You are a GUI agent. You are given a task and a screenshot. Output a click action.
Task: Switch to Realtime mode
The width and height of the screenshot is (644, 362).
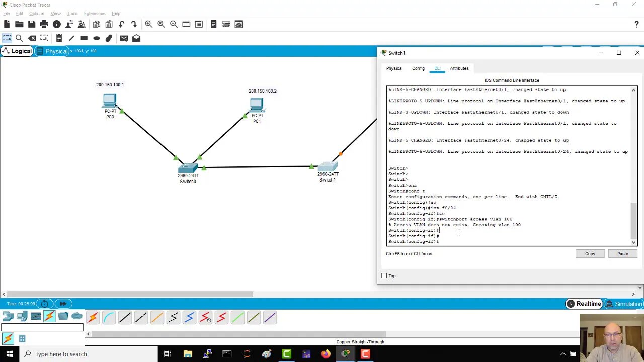click(584, 304)
